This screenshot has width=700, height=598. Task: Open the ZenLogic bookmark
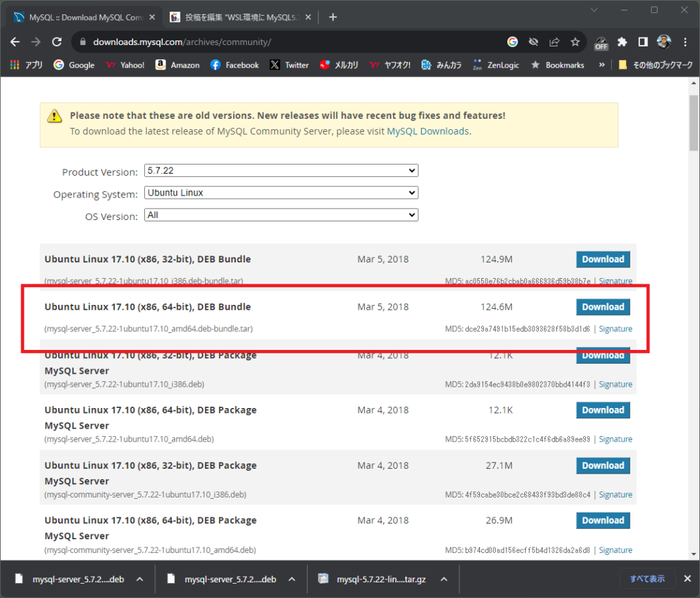pos(496,65)
